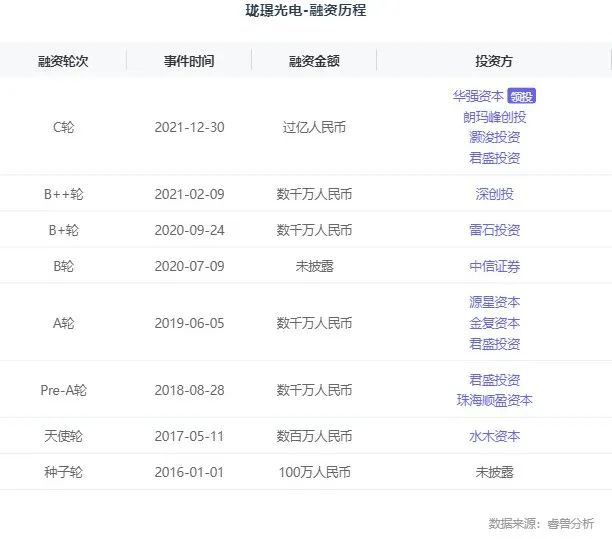Click 君盛投资 in the Pre-A轮 row
Image resolution: width=612 pixels, height=539 pixels.
(x=494, y=380)
